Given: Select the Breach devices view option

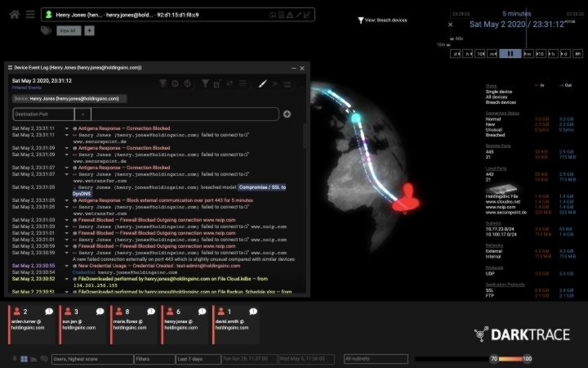Looking at the screenshot, I should (x=501, y=102).
